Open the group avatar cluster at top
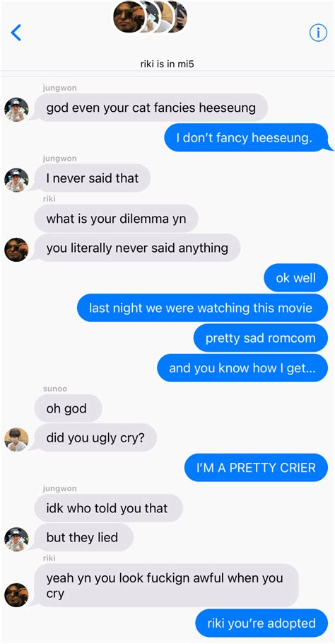The image size is (335, 644). [150, 17]
